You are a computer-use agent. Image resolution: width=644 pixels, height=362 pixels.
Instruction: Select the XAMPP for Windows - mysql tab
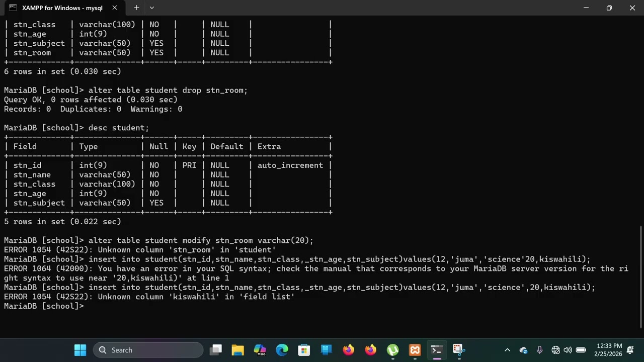[62, 8]
